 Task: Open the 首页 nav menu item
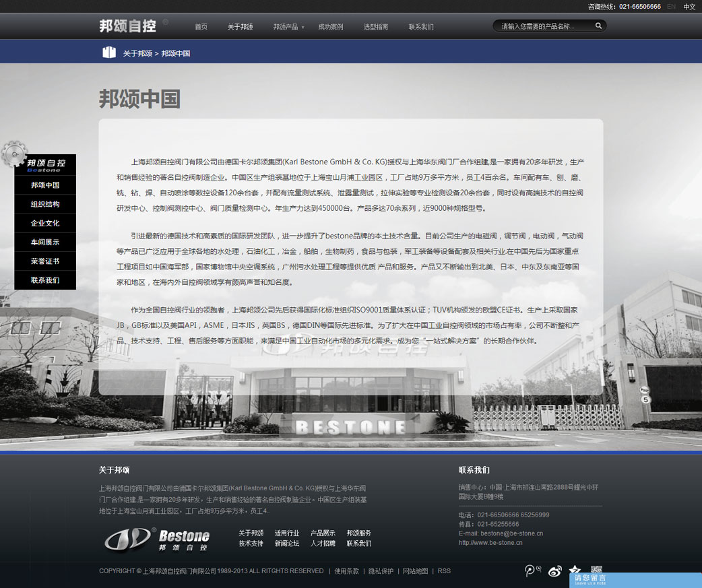201,27
